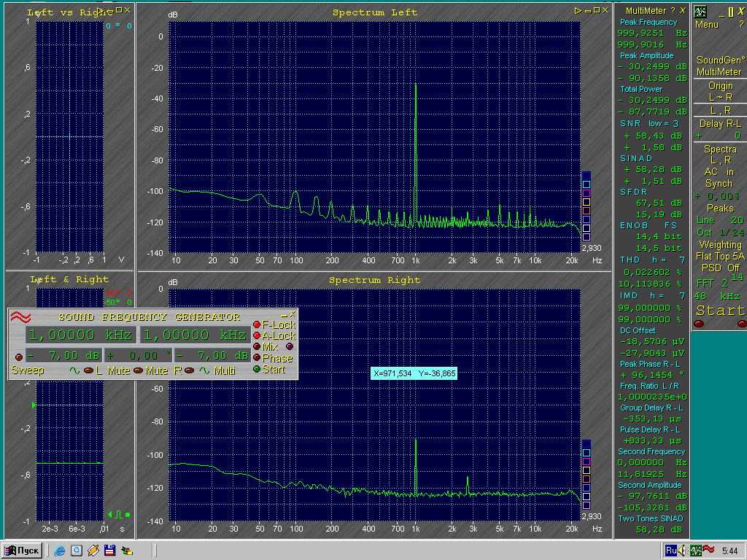Toggle the A-Lock amplitude lock LED
This screenshot has height=560, width=747.
pos(256,335)
